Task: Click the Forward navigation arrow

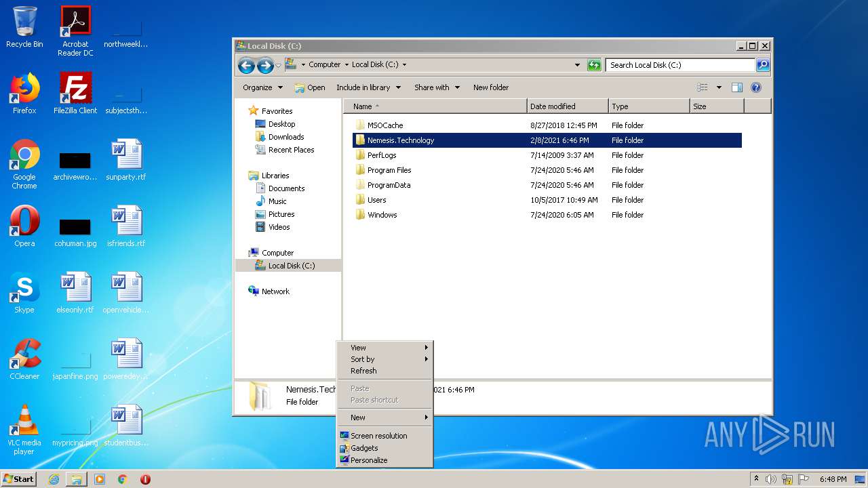Action: (x=264, y=65)
